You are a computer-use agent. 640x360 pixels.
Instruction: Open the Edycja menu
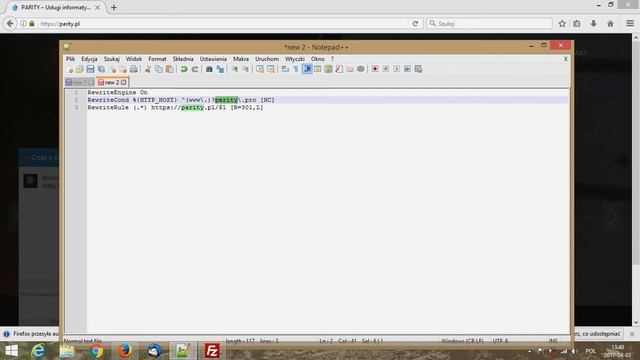click(89, 59)
